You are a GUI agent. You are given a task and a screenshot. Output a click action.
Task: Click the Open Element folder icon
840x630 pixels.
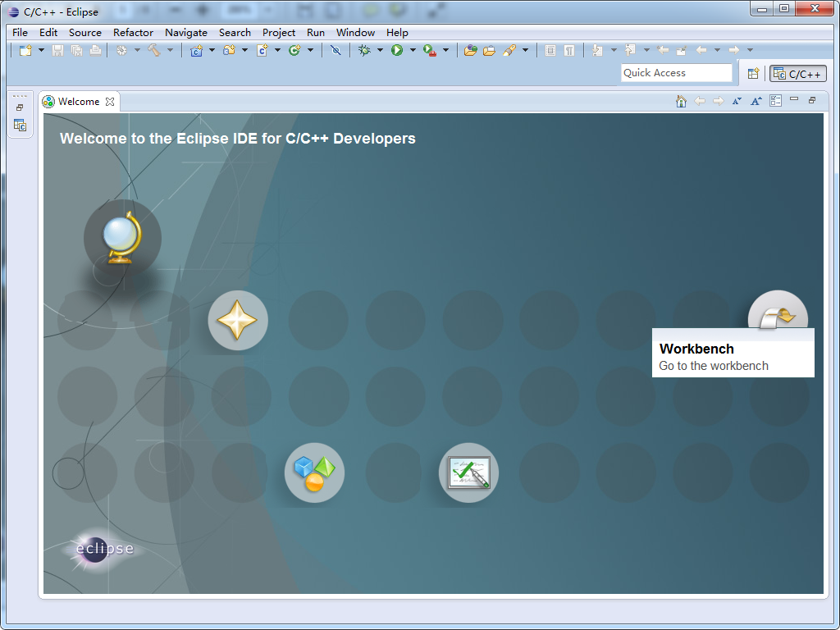pos(470,50)
